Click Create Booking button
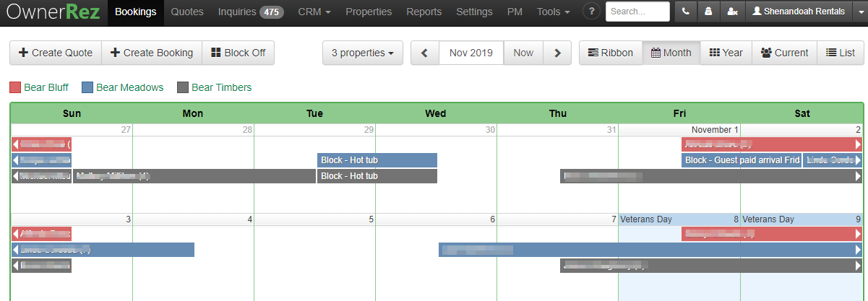Screen dimensions: 868x301 tap(152, 53)
